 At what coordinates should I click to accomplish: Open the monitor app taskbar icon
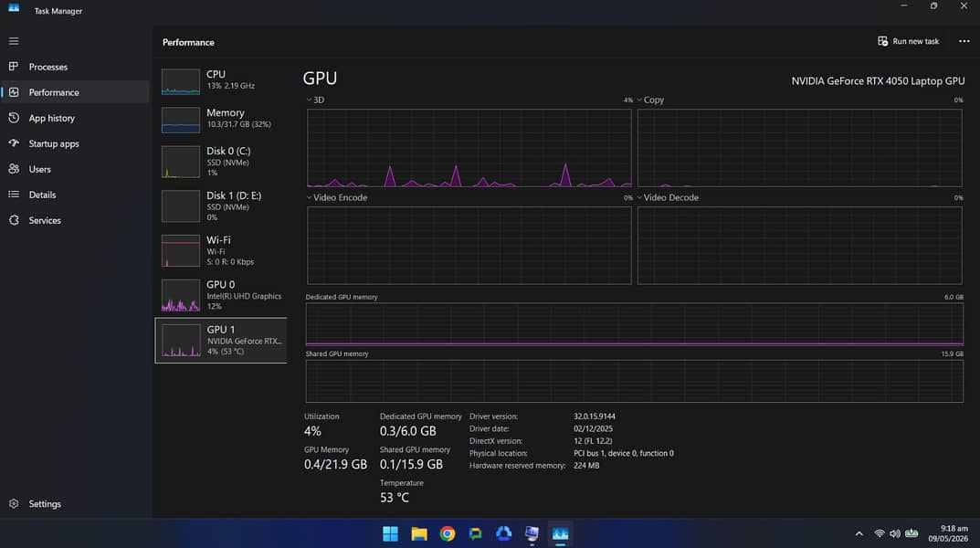click(x=532, y=533)
